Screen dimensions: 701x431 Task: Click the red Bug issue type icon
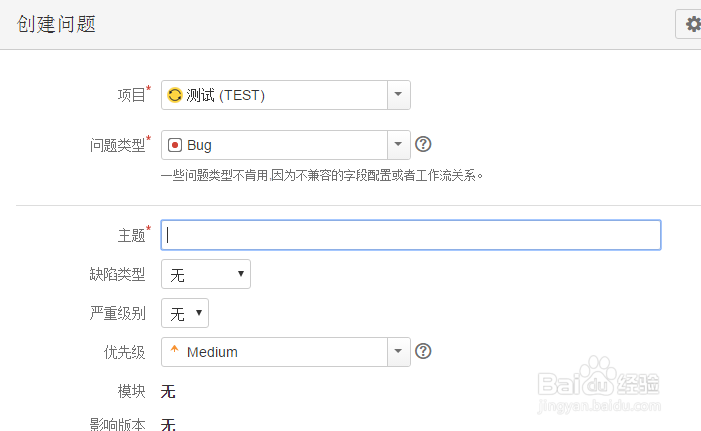pyautogui.click(x=175, y=145)
